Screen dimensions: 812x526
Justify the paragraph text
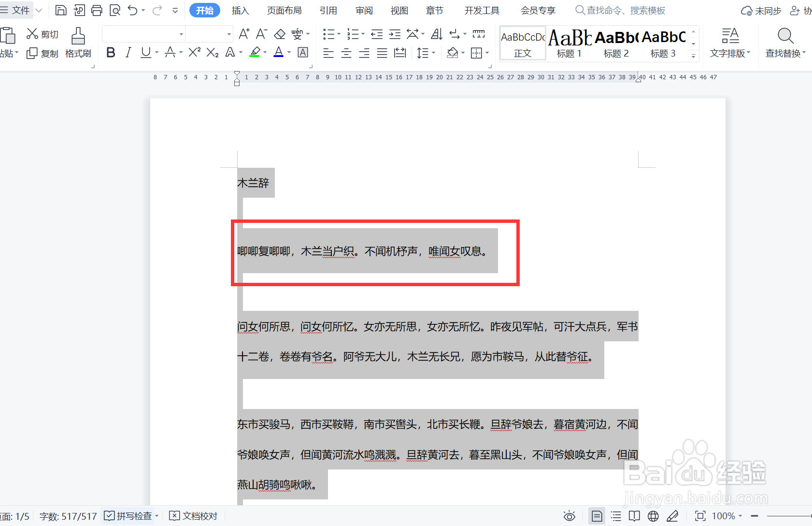[x=382, y=53]
